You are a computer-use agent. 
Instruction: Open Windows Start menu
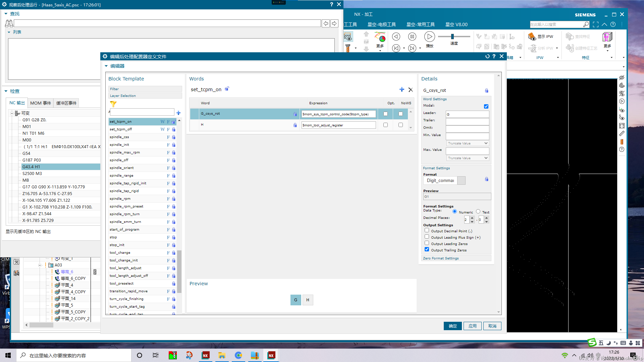(8, 355)
